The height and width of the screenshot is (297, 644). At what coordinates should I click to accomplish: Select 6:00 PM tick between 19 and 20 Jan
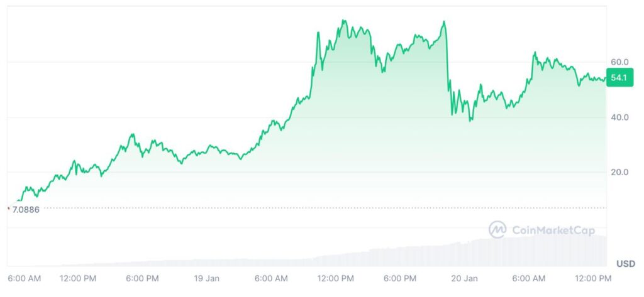(x=400, y=278)
